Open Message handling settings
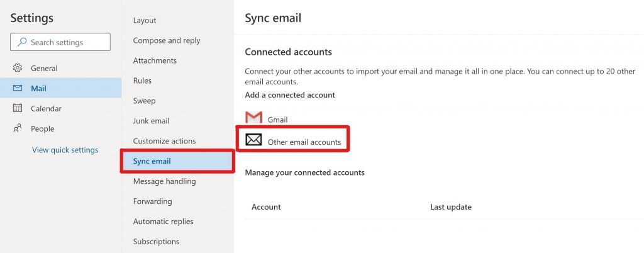 pyautogui.click(x=164, y=181)
